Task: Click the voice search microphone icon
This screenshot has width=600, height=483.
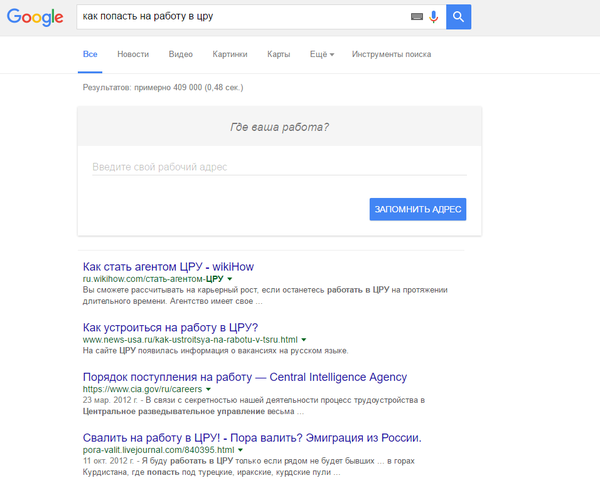Action: click(434, 17)
